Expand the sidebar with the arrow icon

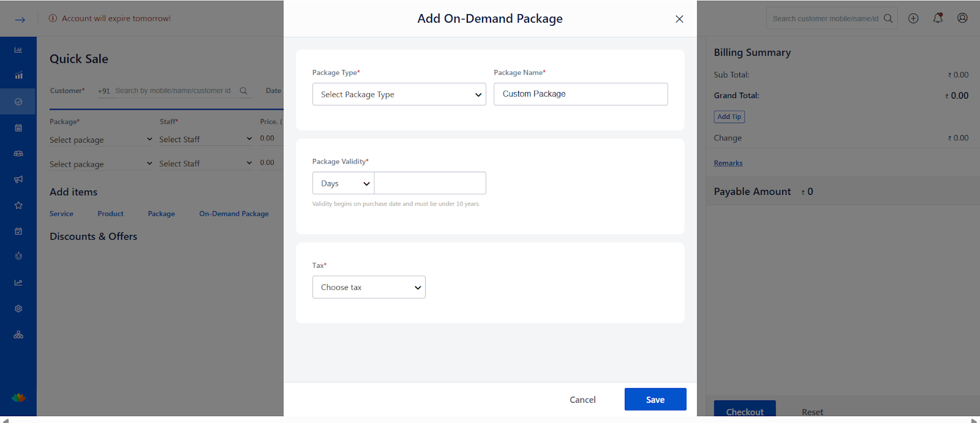(x=20, y=20)
